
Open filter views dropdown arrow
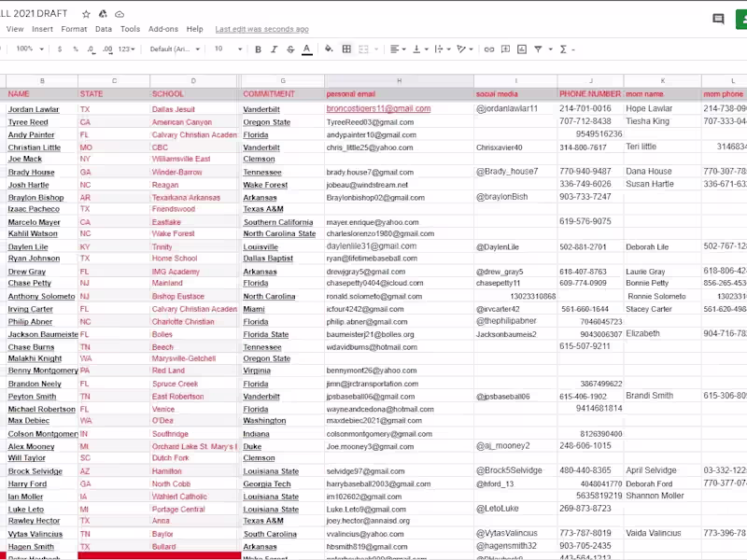(x=550, y=49)
